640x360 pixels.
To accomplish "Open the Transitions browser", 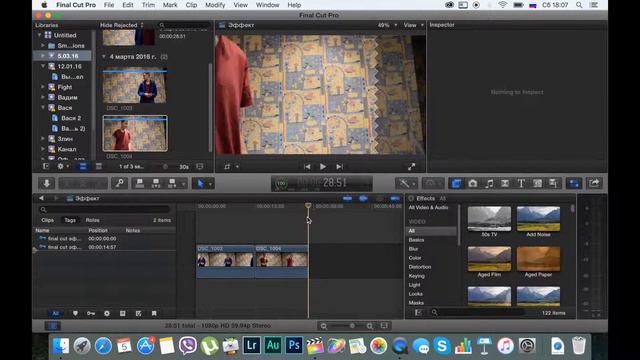I will click(505, 183).
